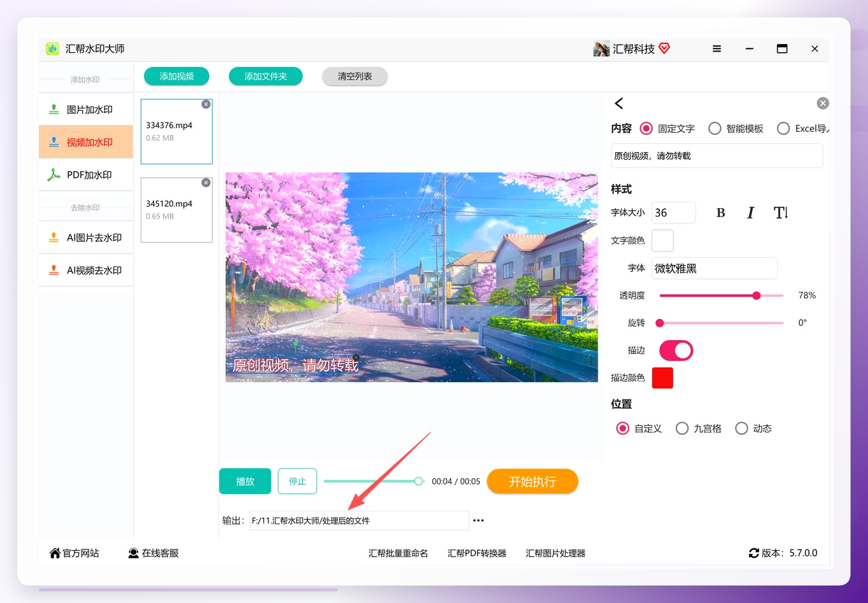Remove 345120.mp4 from the list
Viewport: 868px width, 603px height.
206,183
